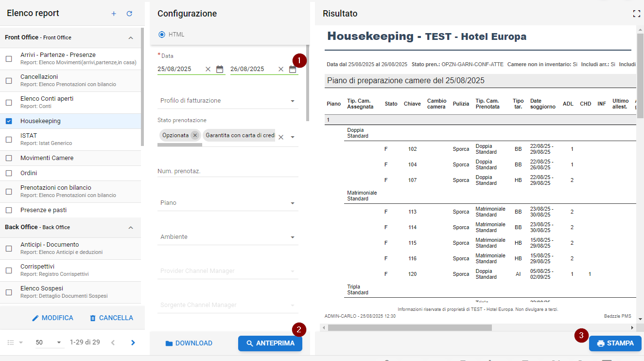644x361 pixels.
Task: Open calendar picker for start date 25/08/2025
Action: [x=220, y=69]
